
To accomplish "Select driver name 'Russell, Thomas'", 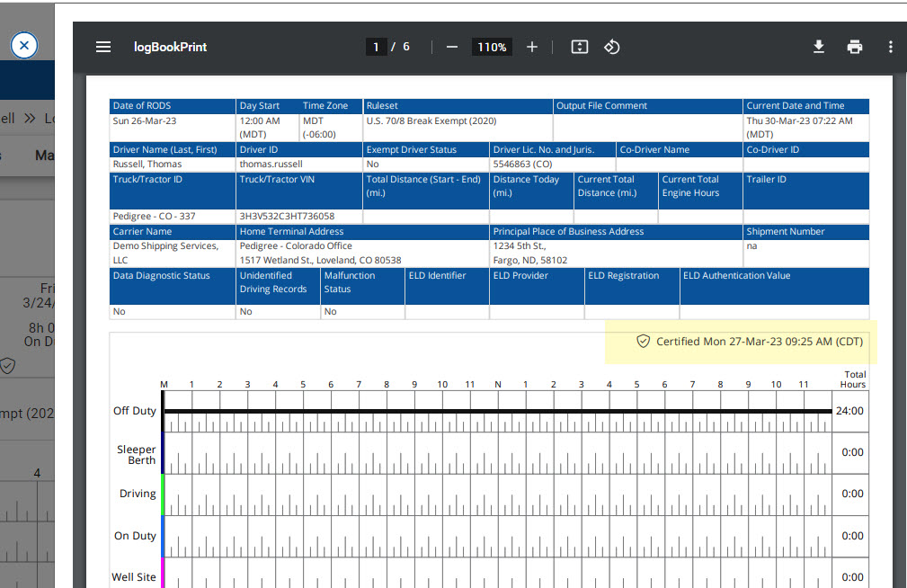I will coord(147,165).
